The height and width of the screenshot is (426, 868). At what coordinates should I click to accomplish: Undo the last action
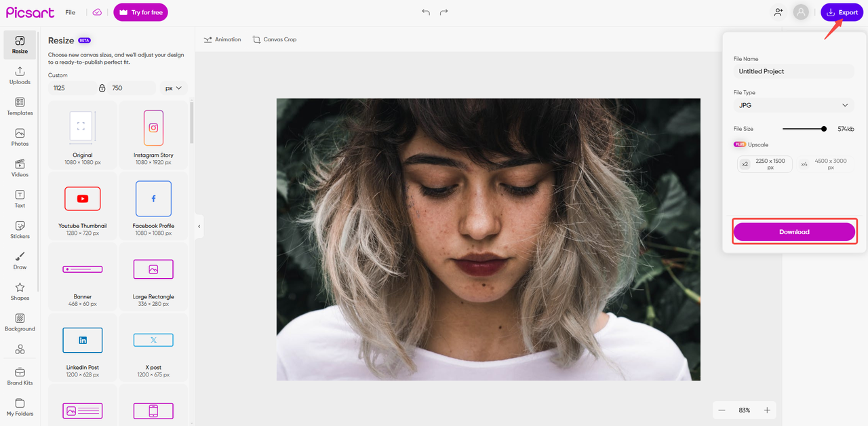[426, 12]
